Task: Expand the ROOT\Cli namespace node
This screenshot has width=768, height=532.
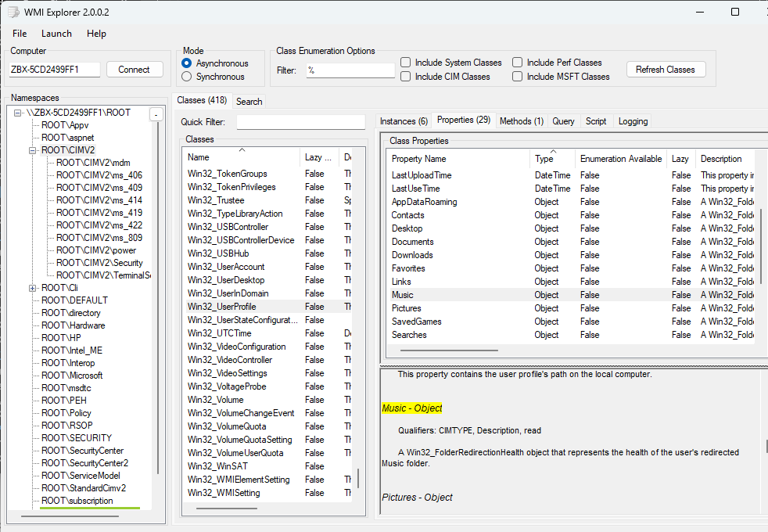Action: tap(33, 288)
